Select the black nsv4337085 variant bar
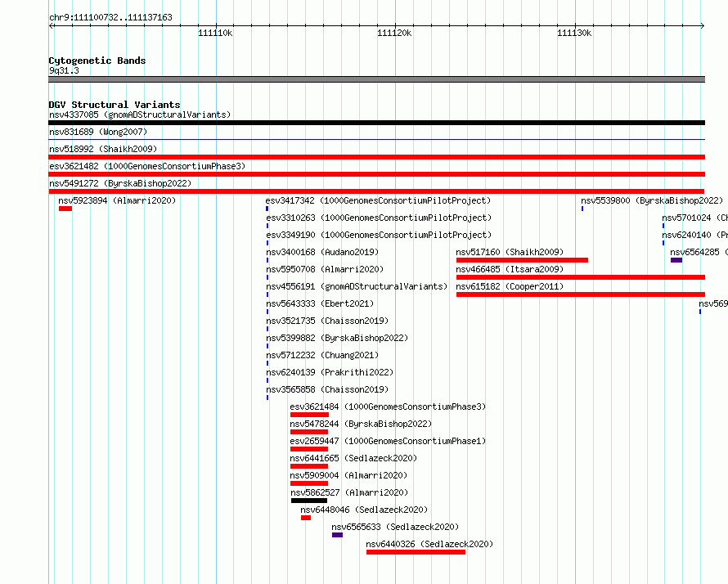The height and width of the screenshot is (584, 728). point(376,123)
